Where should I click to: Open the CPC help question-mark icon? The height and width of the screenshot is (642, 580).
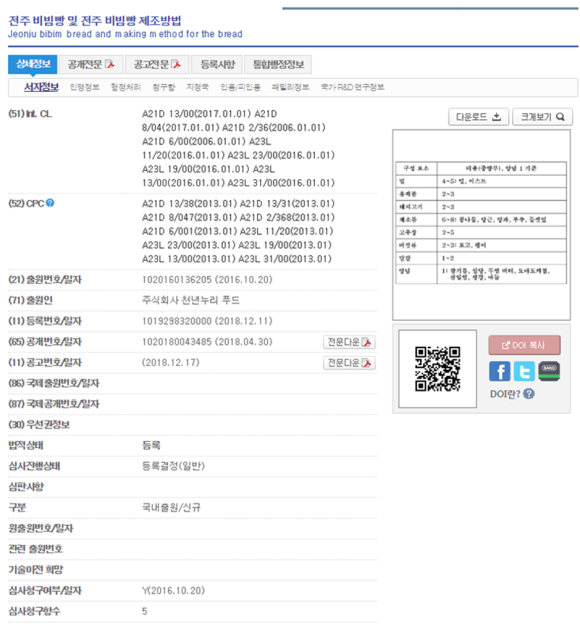point(50,203)
